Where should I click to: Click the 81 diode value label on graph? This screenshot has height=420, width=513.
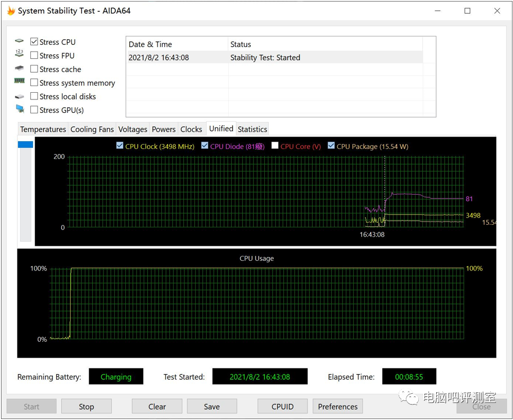(469, 199)
